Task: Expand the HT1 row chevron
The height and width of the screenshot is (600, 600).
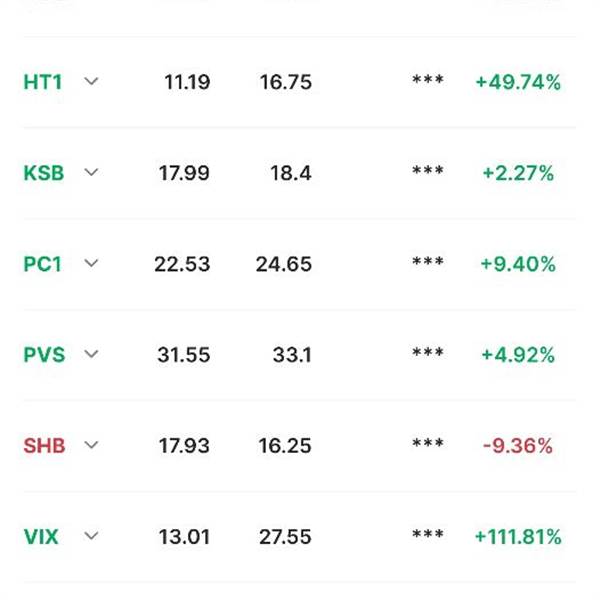Action: tap(91, 82)
